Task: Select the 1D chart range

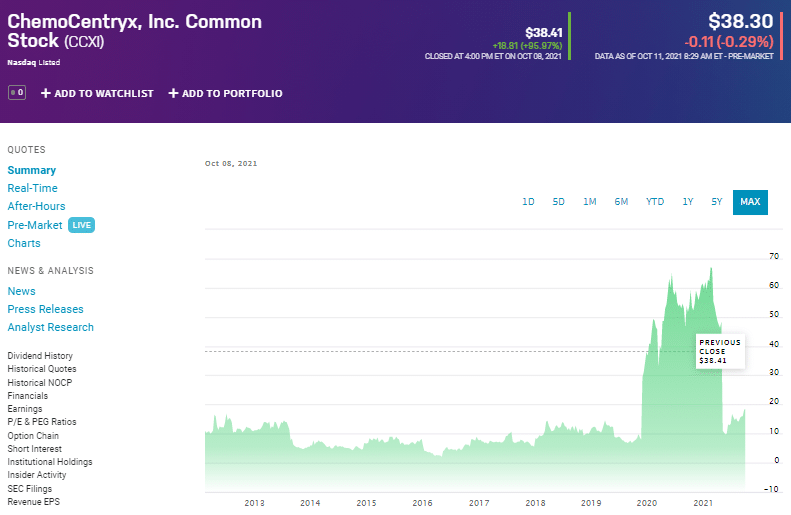Action: point(528,202)
